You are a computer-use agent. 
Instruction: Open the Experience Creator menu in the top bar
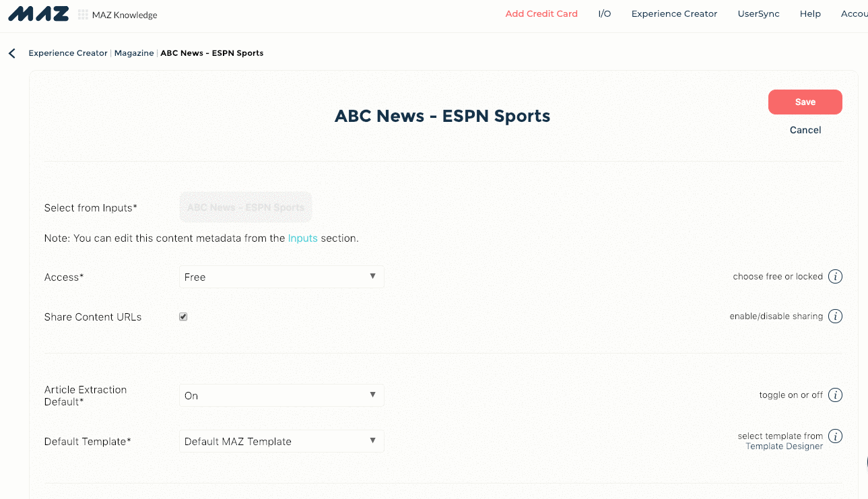pyautogui.click(x=674, y=14)
